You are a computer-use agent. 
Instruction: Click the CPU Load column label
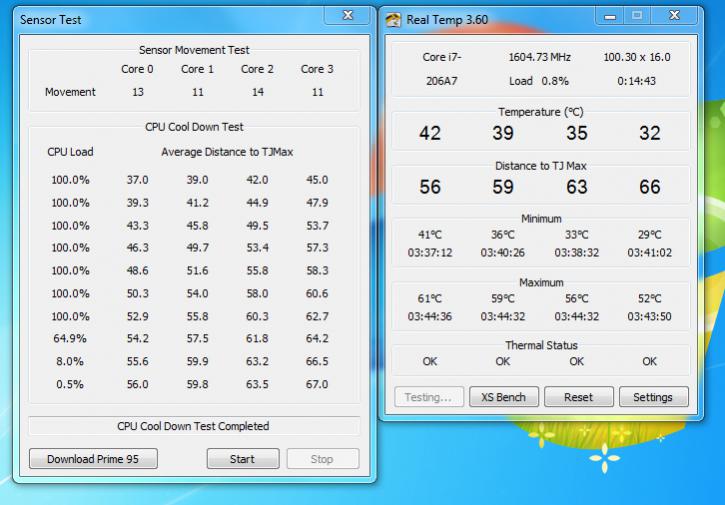(x=70, y=152)
